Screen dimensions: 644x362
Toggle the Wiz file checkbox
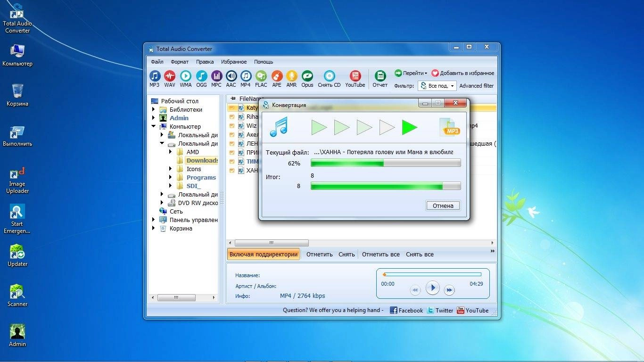tap(232, 126)
